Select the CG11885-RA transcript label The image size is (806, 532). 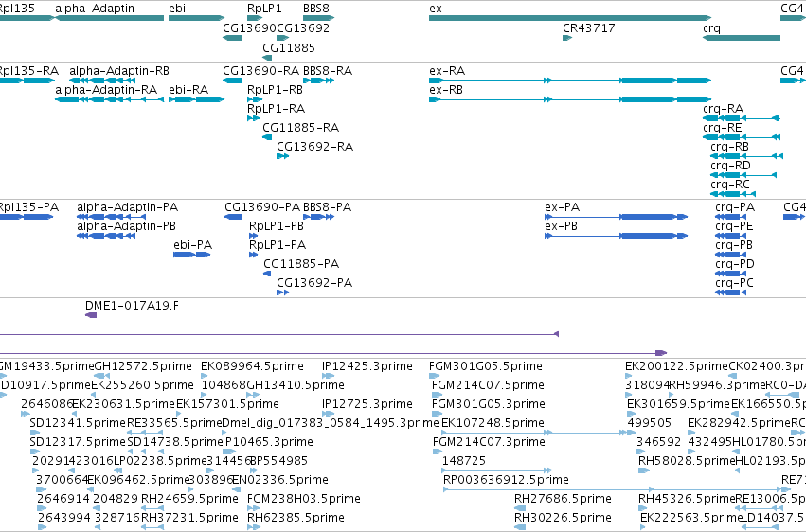300,128
